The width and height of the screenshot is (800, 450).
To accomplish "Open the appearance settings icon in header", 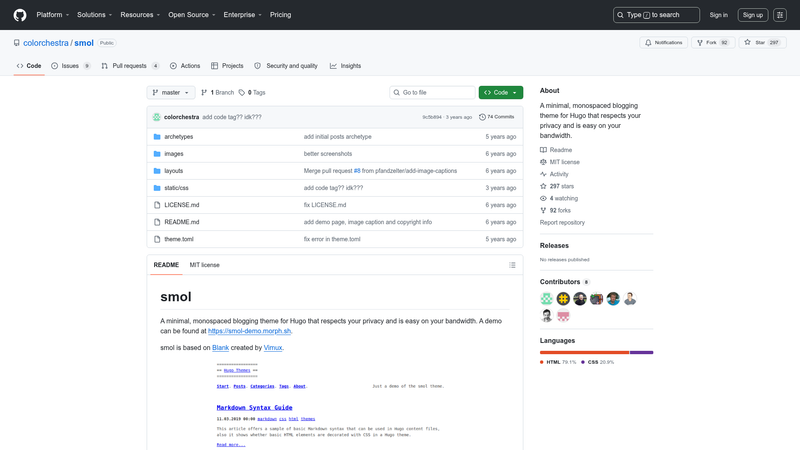I will pos(780,15).
